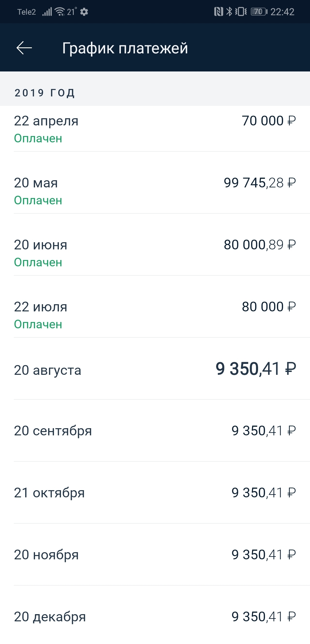This screenshot has height=644, width=310.
Task: Tap the cellular signal bars icon
Action: pyautogui.click(x=47, y=12)
